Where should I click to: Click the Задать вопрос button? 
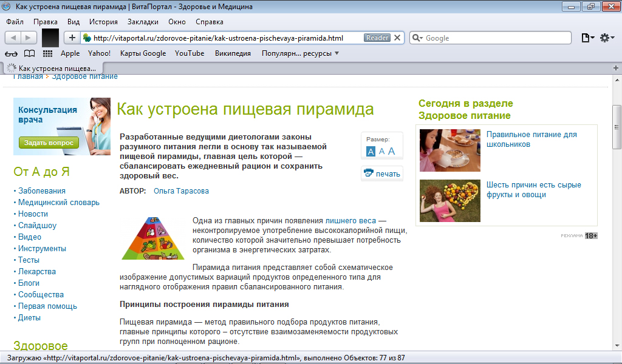49,143
